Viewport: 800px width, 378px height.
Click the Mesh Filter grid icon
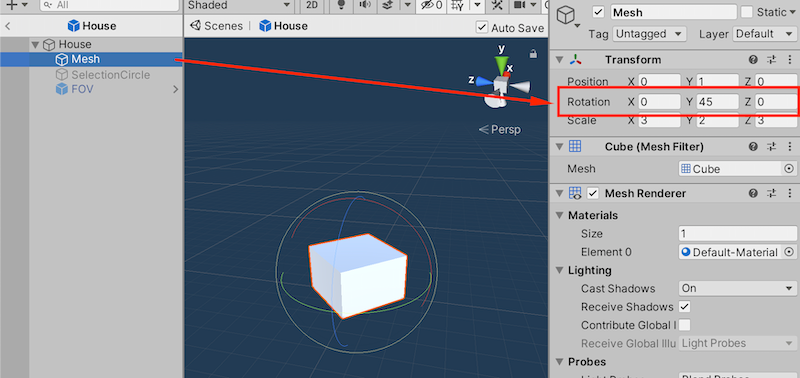pos(575,147)
